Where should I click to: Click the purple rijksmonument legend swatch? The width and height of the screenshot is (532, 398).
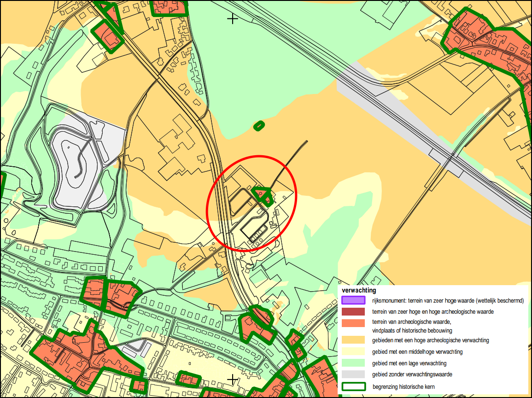[x=353, y=300]
